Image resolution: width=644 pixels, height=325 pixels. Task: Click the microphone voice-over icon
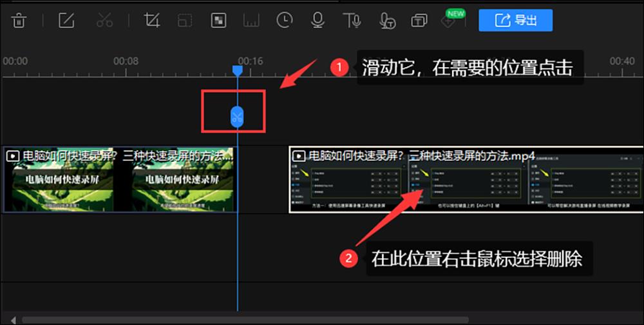coord(317,21)
